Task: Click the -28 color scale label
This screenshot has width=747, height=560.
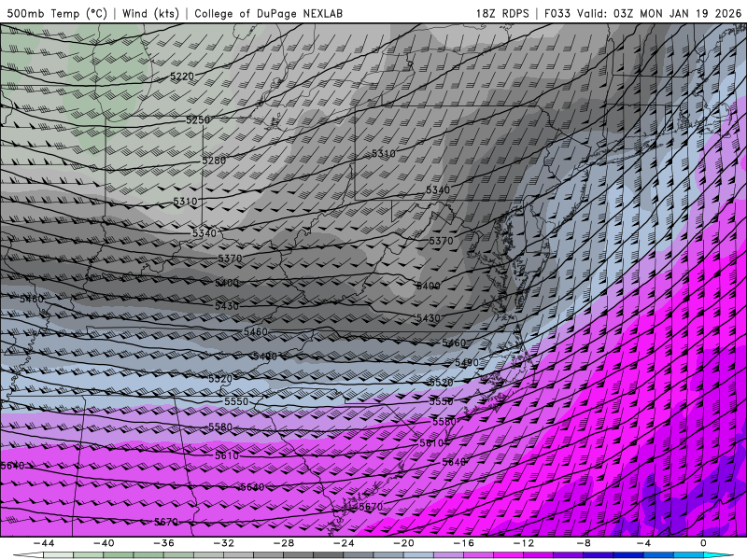Action: [284, 543]
